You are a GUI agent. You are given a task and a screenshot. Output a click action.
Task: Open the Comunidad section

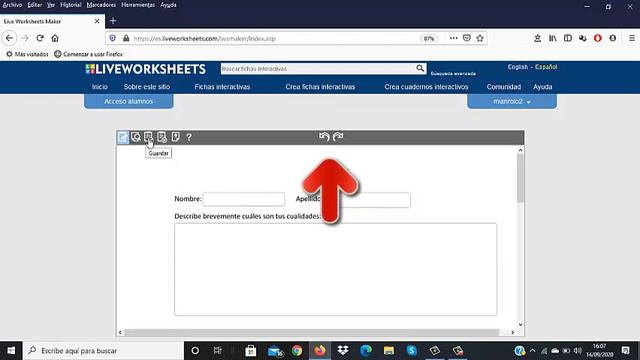504,87
